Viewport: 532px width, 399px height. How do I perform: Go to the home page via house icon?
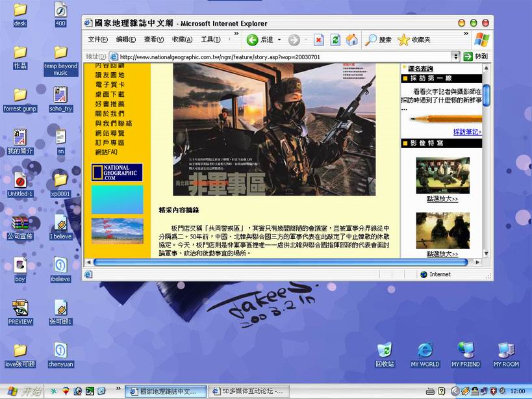click(352, 40)
